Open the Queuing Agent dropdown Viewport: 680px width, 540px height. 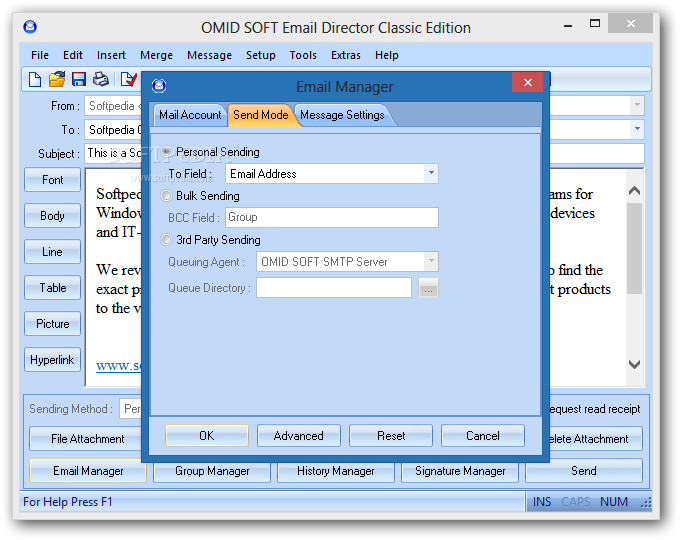click(431, 261)
